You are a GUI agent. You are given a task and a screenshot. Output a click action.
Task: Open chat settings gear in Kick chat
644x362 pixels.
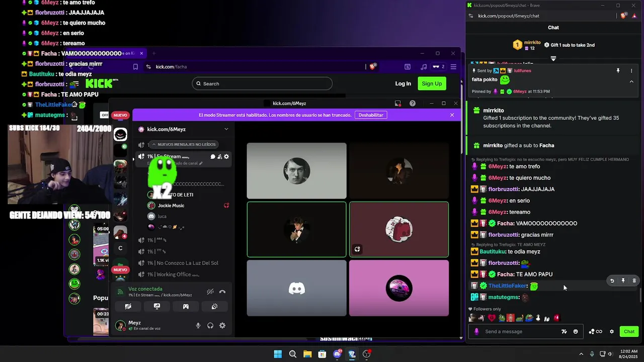(612, 331)
